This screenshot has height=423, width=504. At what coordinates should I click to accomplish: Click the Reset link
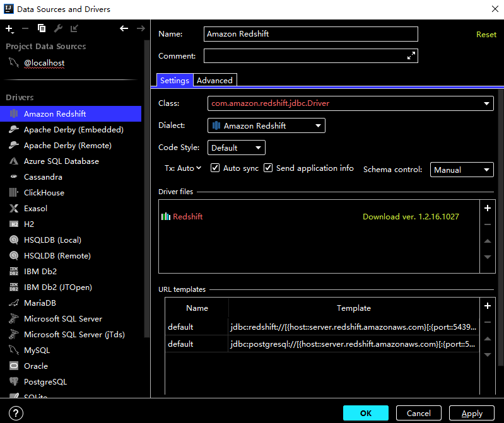[486, 35]
